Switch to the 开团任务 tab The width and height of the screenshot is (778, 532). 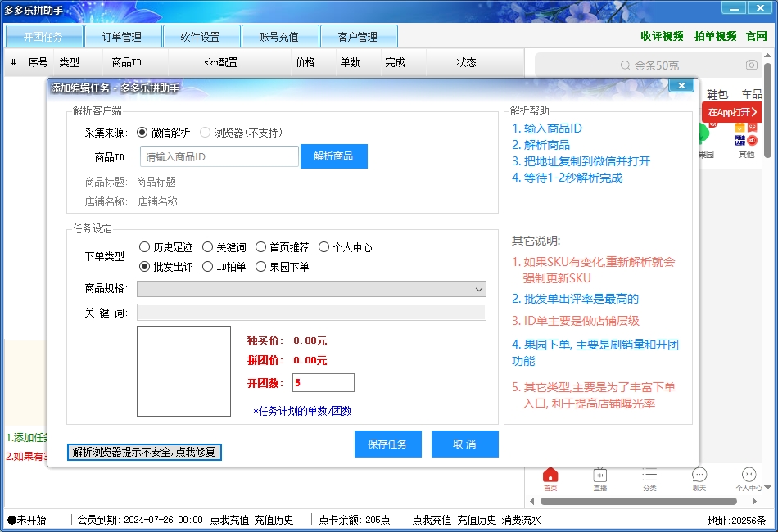tap(43, 37)
